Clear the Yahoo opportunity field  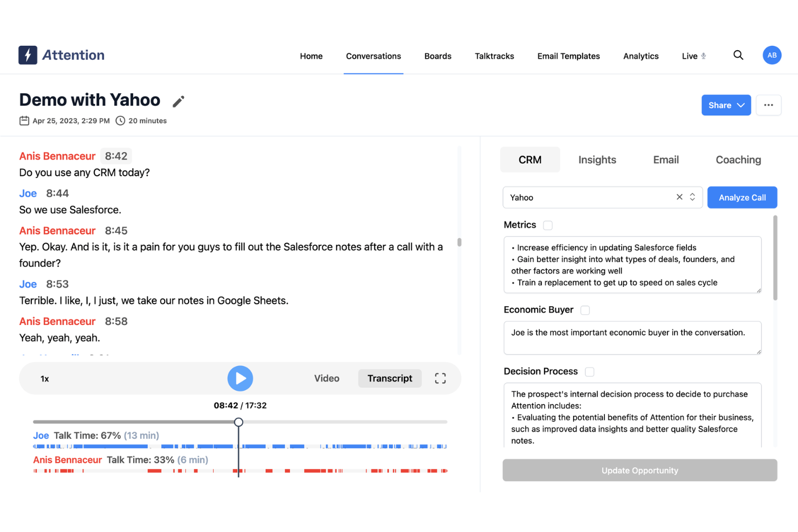pos(679,197)
